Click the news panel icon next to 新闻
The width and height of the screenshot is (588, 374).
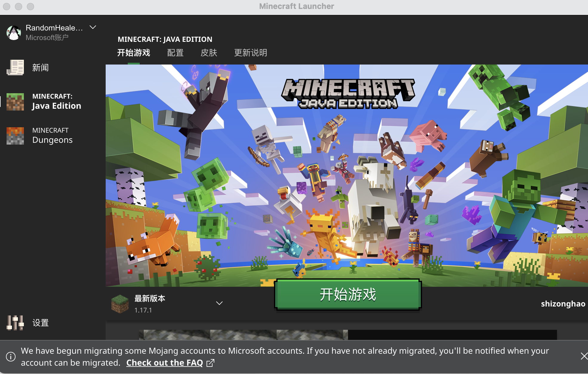pyautogui.click(x=15, y=68)
